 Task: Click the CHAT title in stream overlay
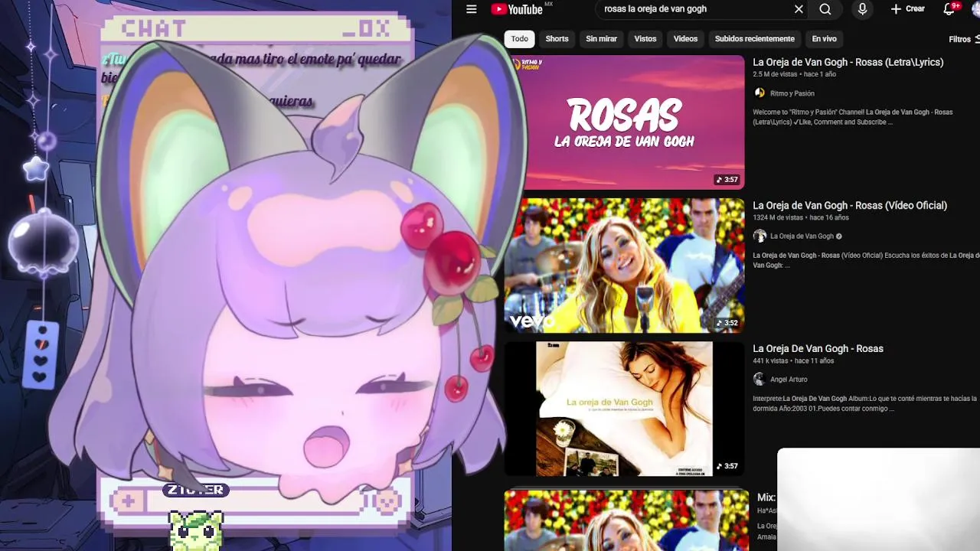[x=154, y=29]
